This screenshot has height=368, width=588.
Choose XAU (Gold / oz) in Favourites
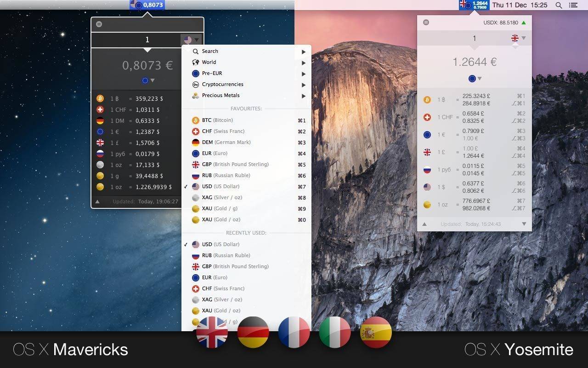click(246, 219)
